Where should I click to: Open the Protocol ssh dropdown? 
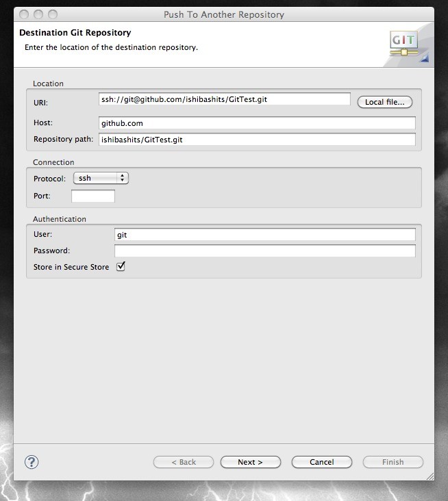(x=101, y=178)
